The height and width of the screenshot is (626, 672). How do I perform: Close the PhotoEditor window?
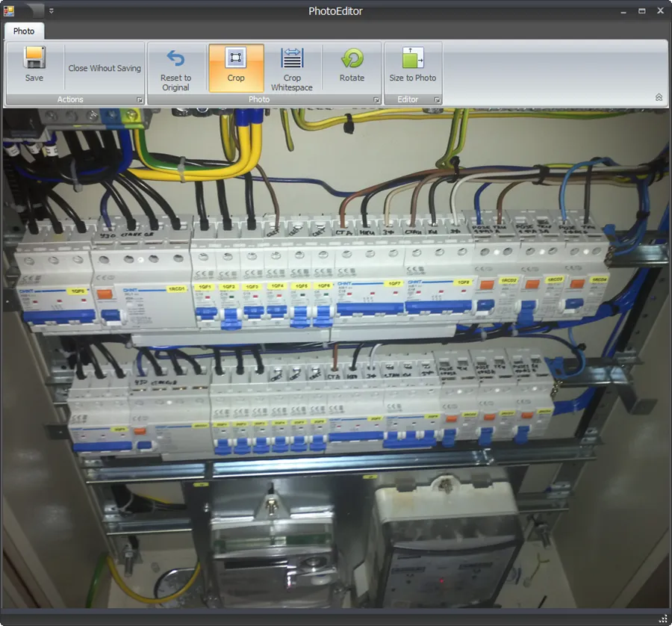click(x=660, y=10)
